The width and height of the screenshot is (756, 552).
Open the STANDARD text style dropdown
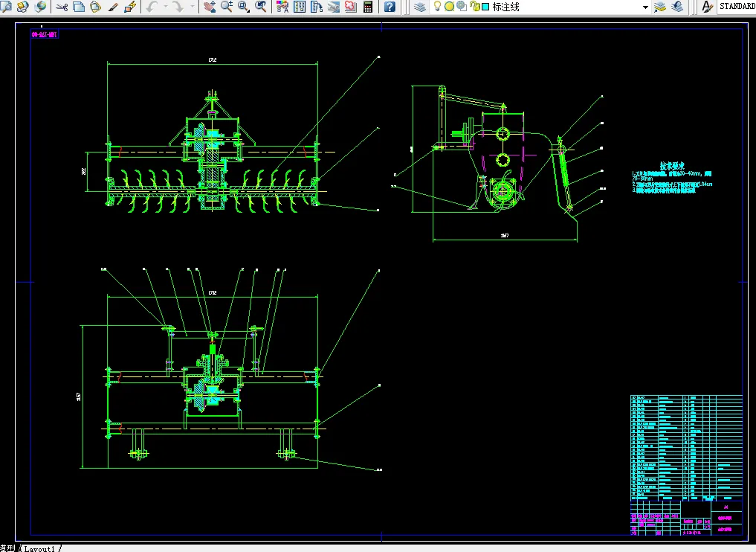tap(736, 7)
